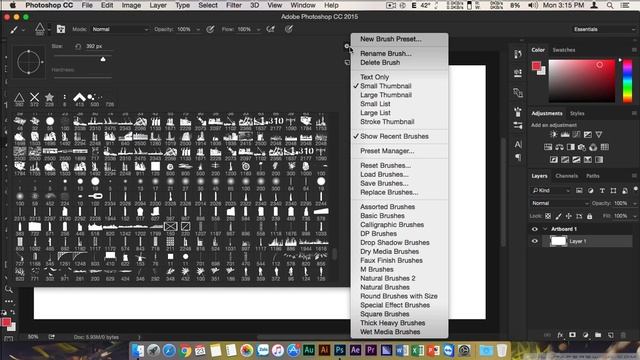
Task: Choose Small Thumbnail view option
Action: [x=386, y=86]
